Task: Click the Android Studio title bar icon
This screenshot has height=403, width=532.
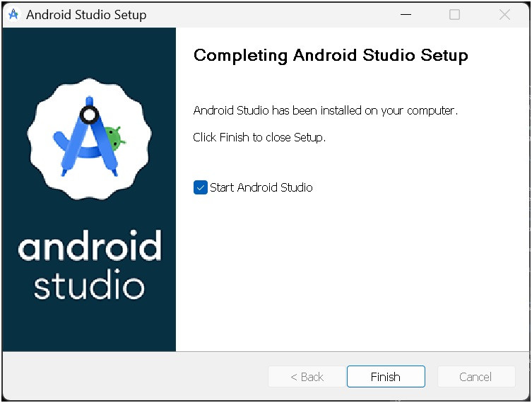Action: pyautogui.click(x=13, y=15)
